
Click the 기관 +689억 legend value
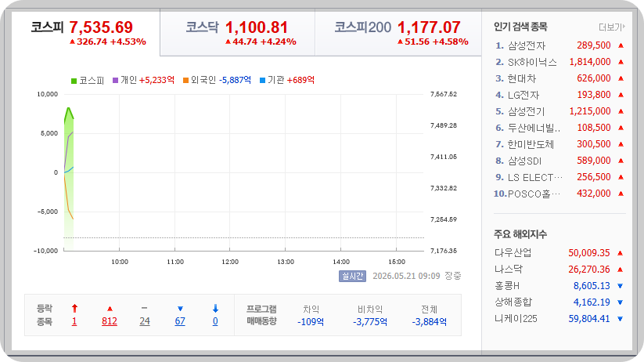(x=300, y=80)
